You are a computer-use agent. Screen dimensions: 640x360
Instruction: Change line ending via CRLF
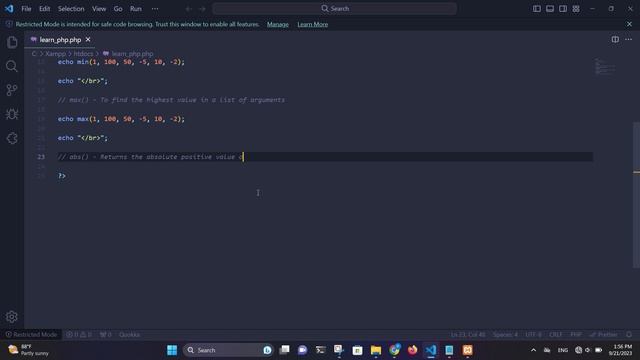tap(556, 335)
